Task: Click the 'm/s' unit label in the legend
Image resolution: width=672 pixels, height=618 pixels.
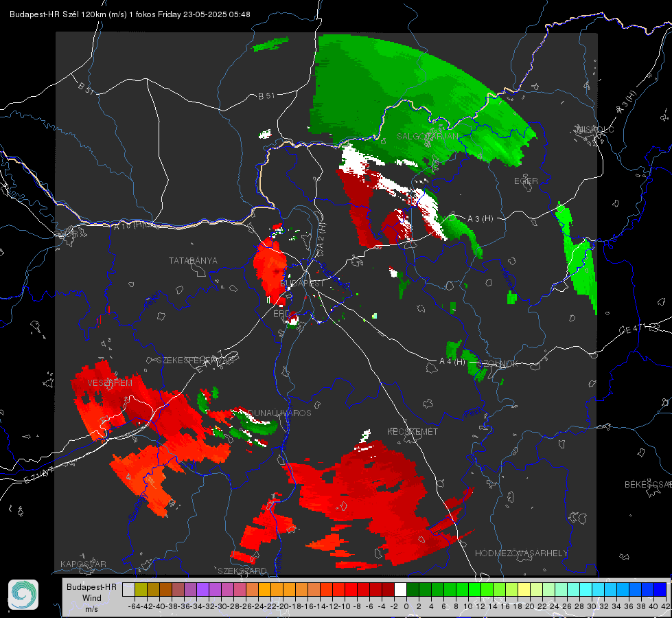Action: (x=91, y=609)
